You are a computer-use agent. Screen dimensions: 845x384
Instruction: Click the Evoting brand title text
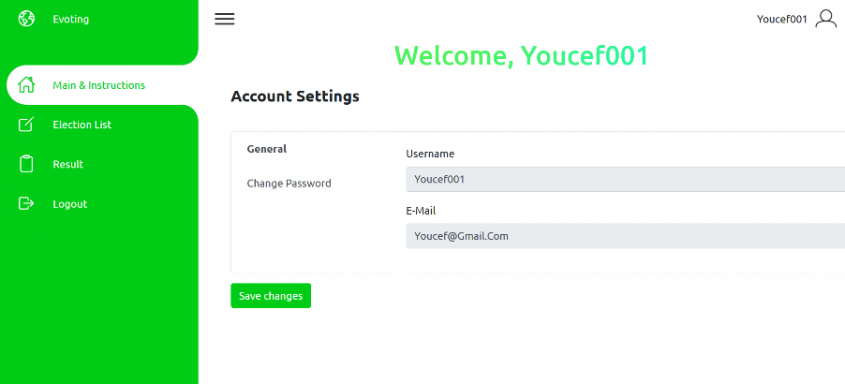71,19
